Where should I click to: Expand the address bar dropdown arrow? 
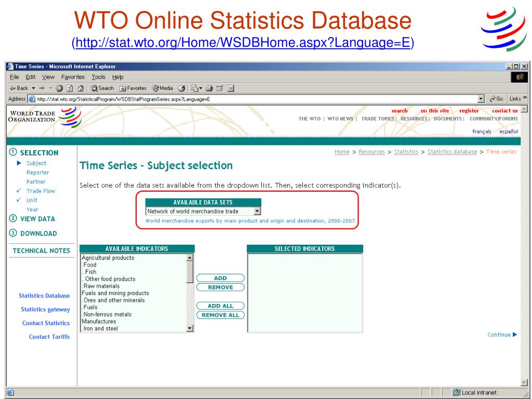(x=481, y=99)
